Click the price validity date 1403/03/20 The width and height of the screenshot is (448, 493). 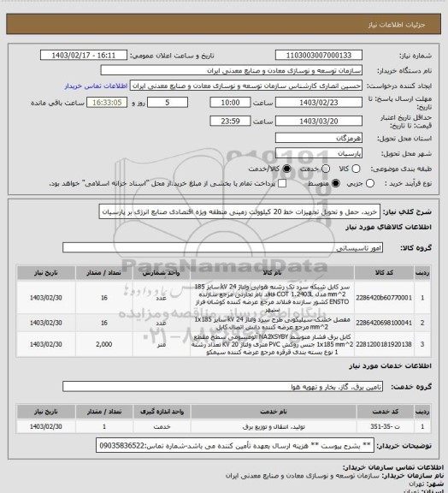pos(319,121)
